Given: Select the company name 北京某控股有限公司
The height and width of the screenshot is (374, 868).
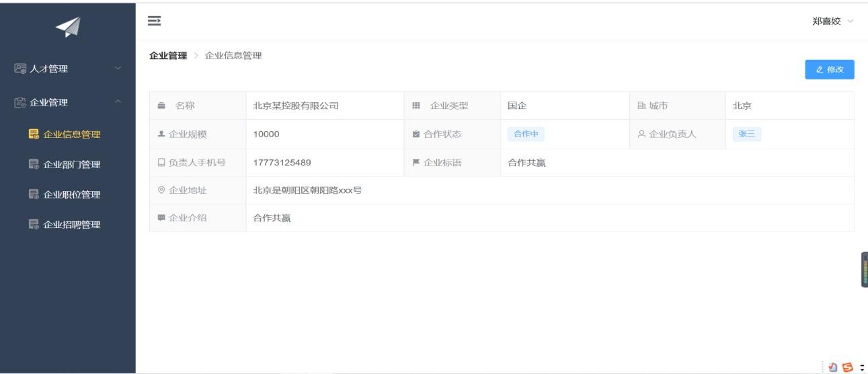Looking at the screenshot, I should (296, 106).
